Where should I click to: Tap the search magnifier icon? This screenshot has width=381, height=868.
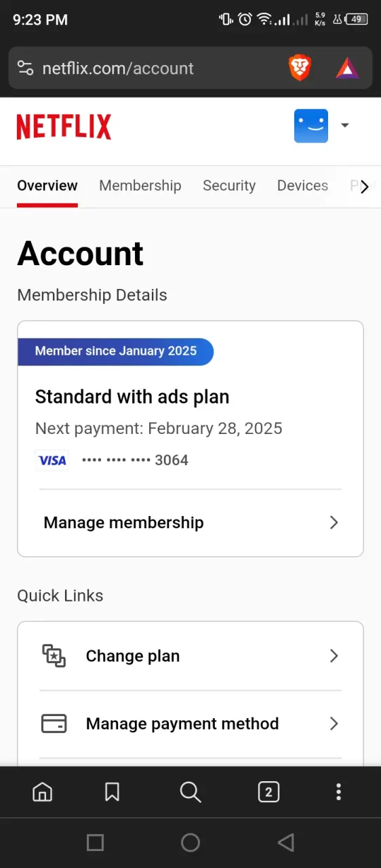[190, 791]
